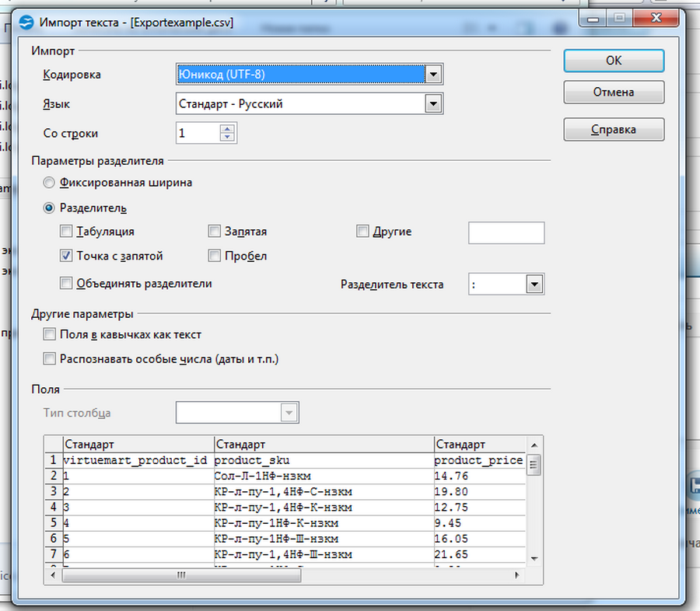Tick the Пробел checkbox
Image resolution: width=700 pixels, height=611 pixels.
point(215,256)
